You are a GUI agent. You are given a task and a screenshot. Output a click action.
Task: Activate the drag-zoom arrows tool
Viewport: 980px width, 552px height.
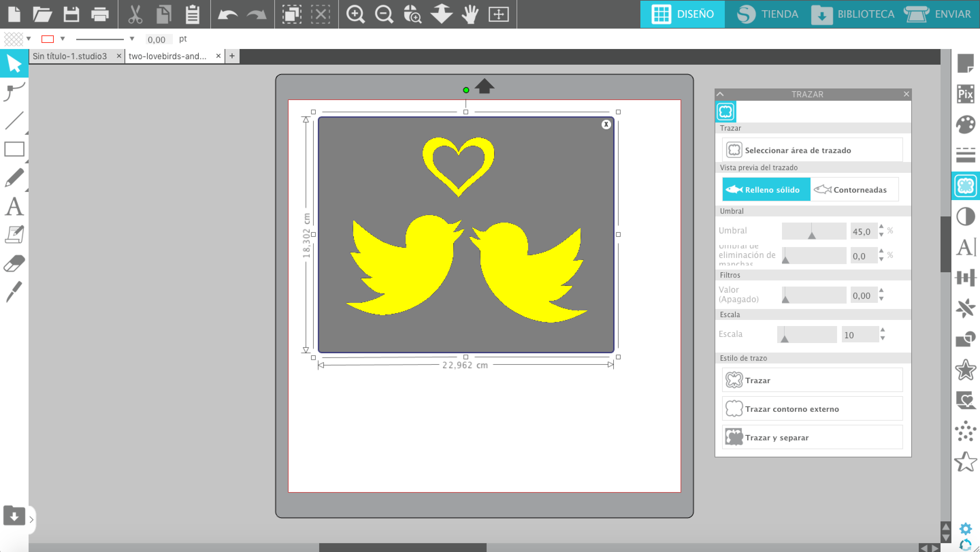pos(441,14)
